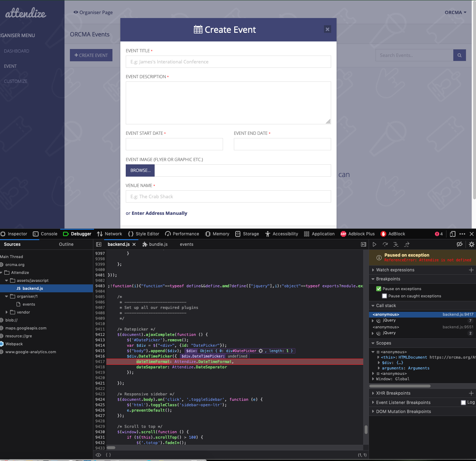Open the devtools settings gear
476x461 pixels.
471,244
